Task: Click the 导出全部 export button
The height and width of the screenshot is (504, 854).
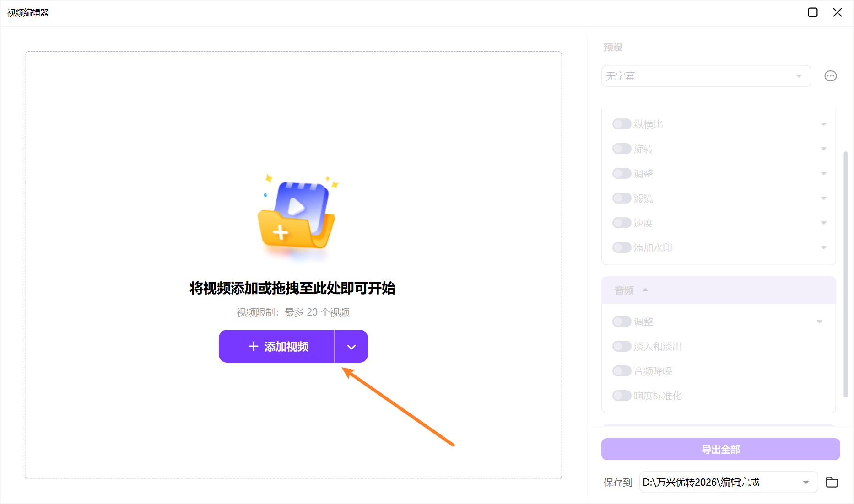Action: coord(720,449)
